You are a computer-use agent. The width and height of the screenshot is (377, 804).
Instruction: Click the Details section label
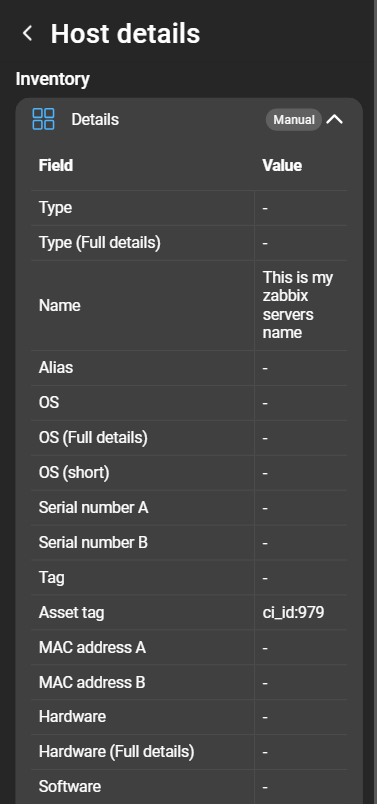click(x=95, y=119)
